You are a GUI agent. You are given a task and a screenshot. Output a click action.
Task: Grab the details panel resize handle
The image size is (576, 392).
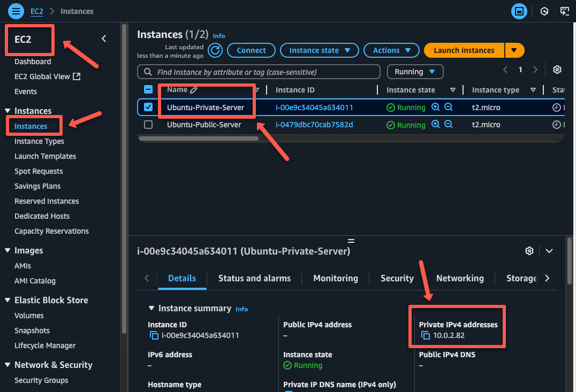351,241
